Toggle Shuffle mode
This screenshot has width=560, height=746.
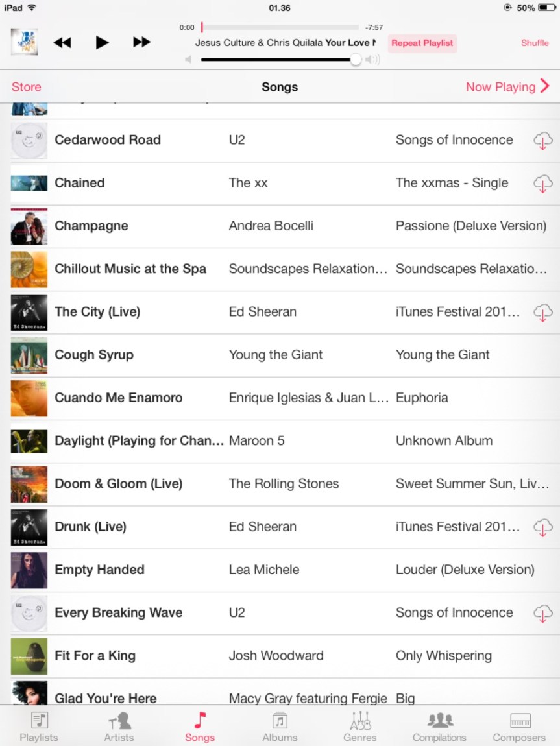coord(535,43)
